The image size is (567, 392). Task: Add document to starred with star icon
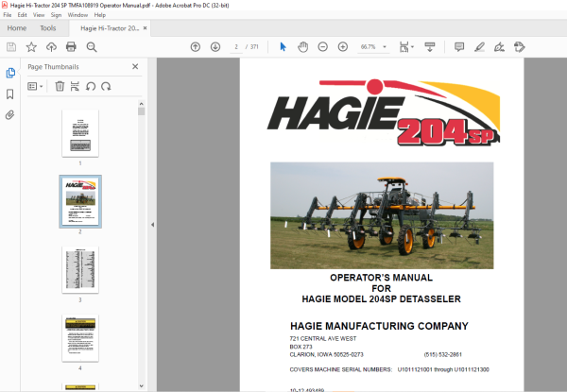pyautogui.click(x=31, y=47)
